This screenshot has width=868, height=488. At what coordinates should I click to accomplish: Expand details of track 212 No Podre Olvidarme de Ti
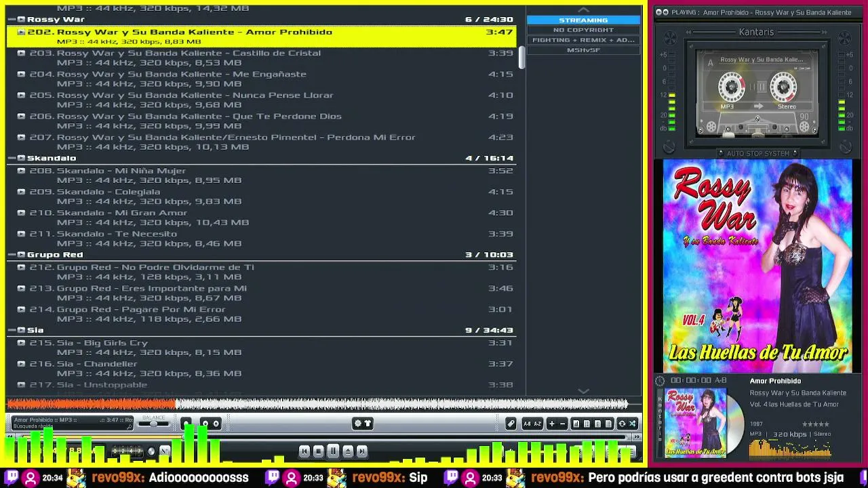click(x=22, y=267)
